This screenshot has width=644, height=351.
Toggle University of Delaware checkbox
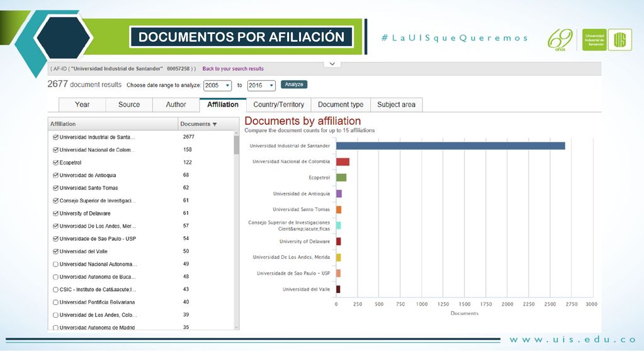coord(55,214)
